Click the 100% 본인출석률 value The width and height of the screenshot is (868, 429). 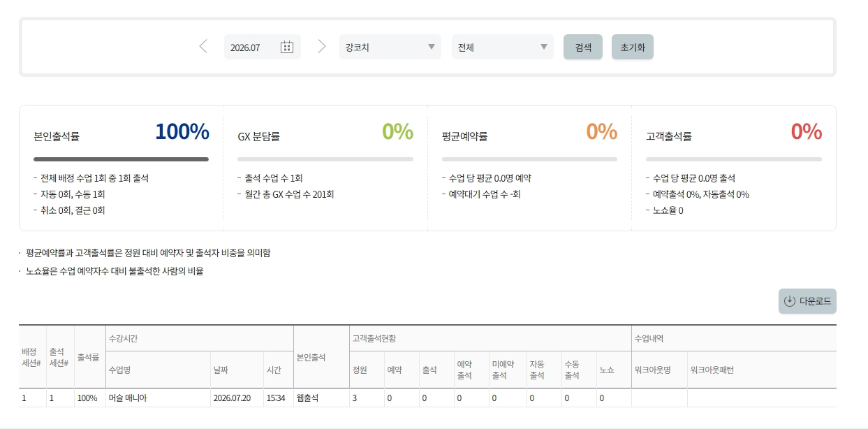click(182, 131)
